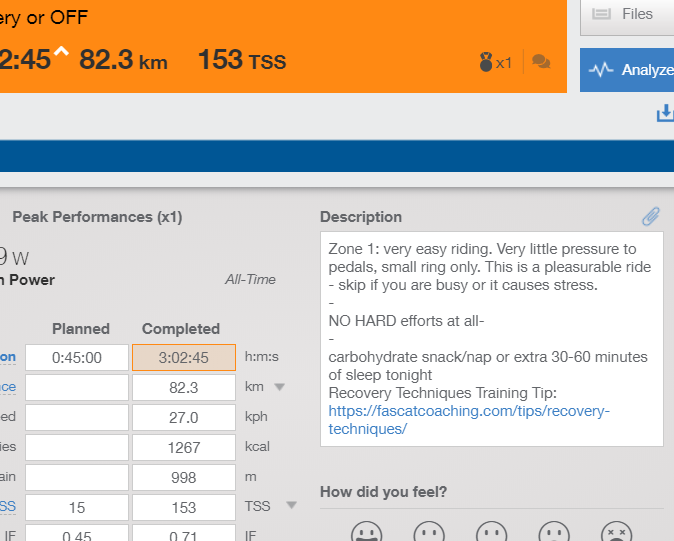Click the blue Analyze button
This screenshot has height=541, width=674.
coord(628,70)
